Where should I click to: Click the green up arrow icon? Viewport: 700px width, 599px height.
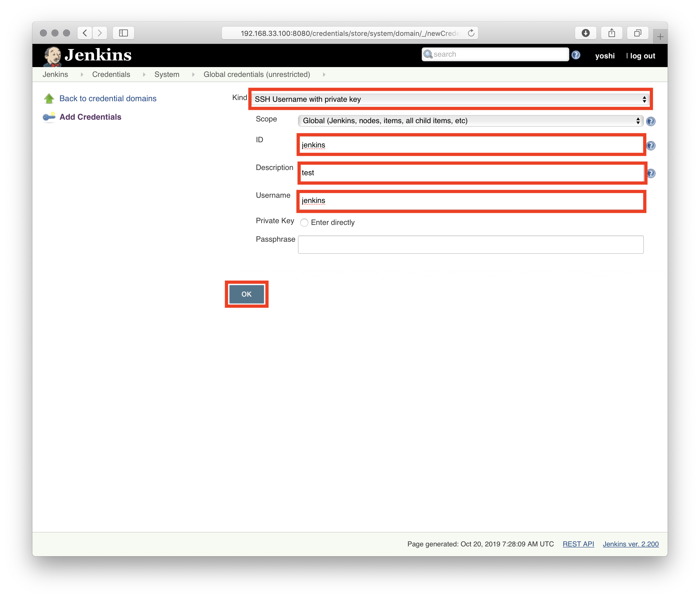click(49, 98)
